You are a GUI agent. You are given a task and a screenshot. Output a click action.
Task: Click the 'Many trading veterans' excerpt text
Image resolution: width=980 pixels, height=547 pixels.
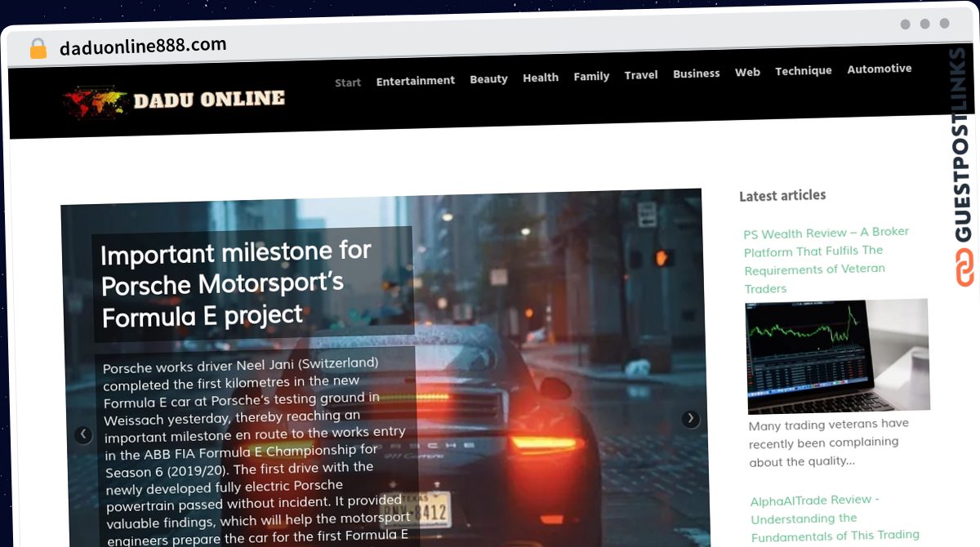click(x=828, y=442)
